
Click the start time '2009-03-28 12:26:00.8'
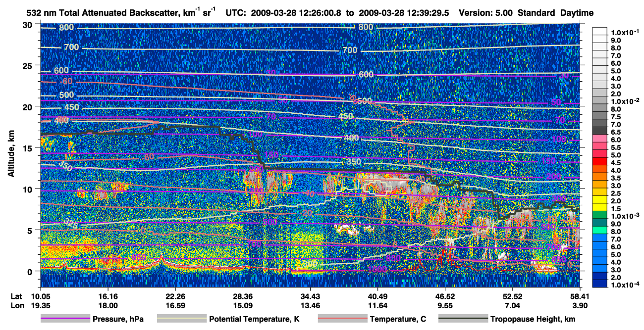point(295,13)
